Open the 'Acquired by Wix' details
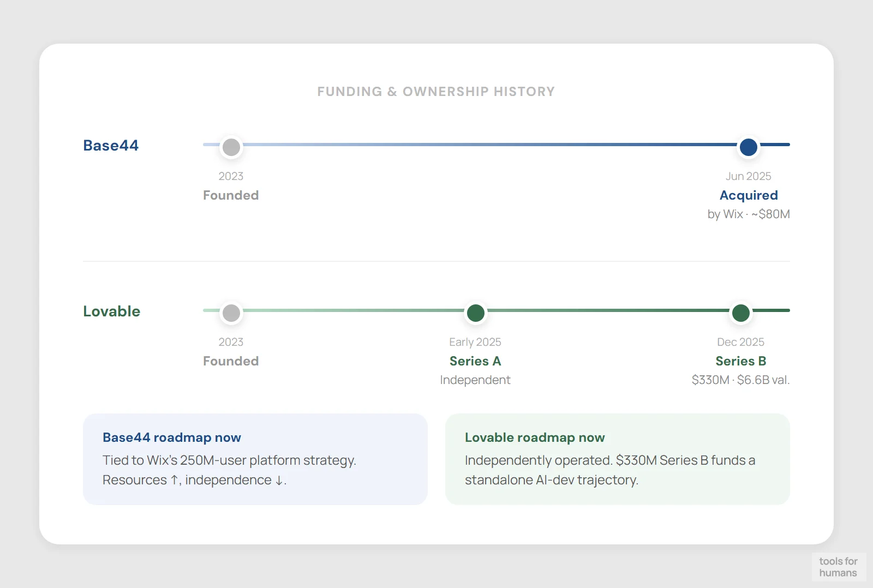 (749, 195)
